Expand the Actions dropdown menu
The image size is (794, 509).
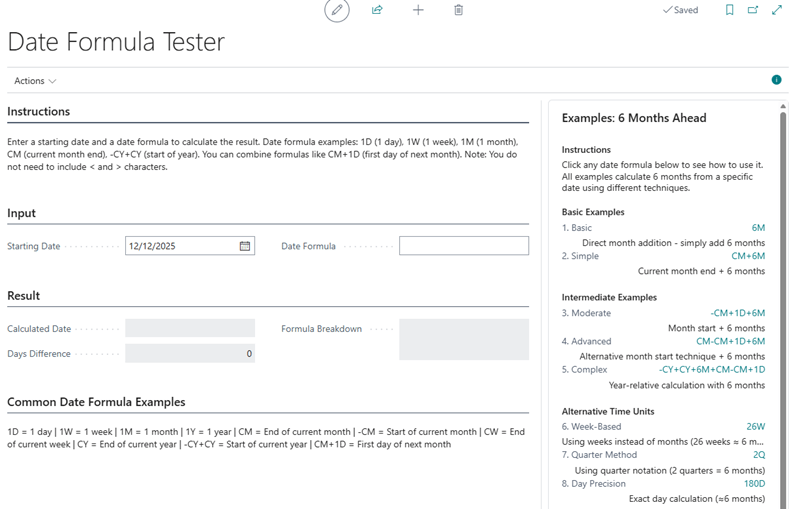click(35, 81)
